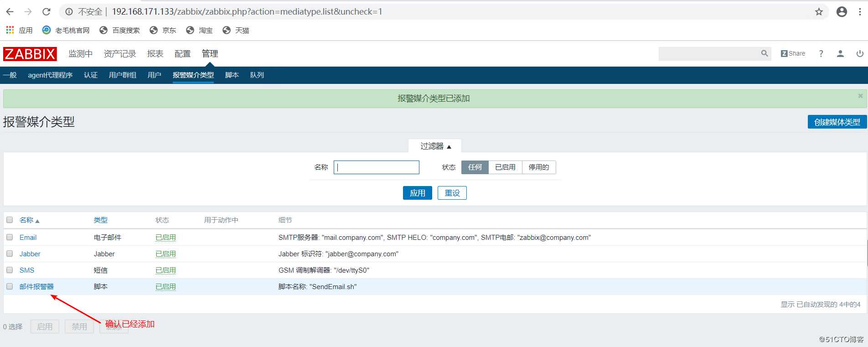Viewport: 868px width, 347px height.
Task: Select 已启用 status filter
Action: [x=505, y=167]
